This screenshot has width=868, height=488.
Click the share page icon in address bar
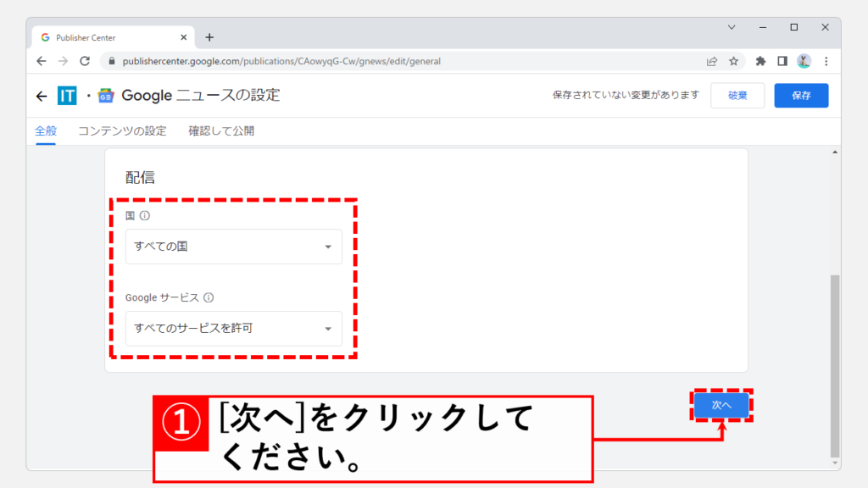712,61
